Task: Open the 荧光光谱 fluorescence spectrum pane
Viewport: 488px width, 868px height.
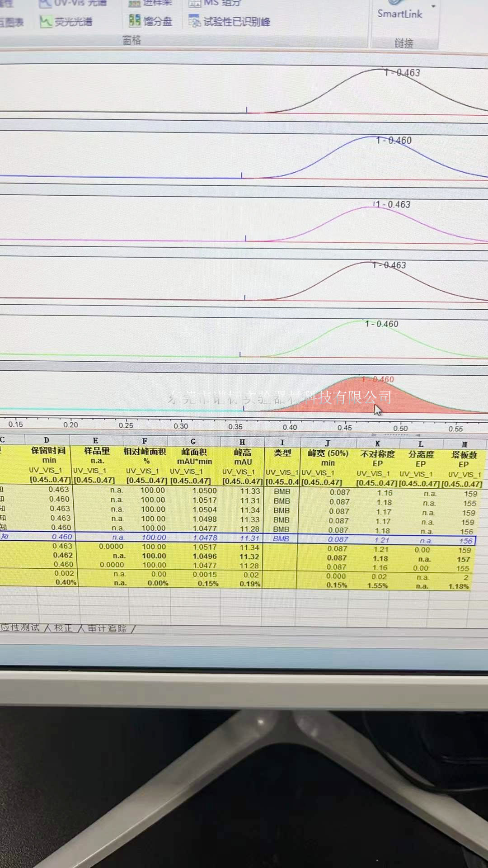Action: click(67, 22)
